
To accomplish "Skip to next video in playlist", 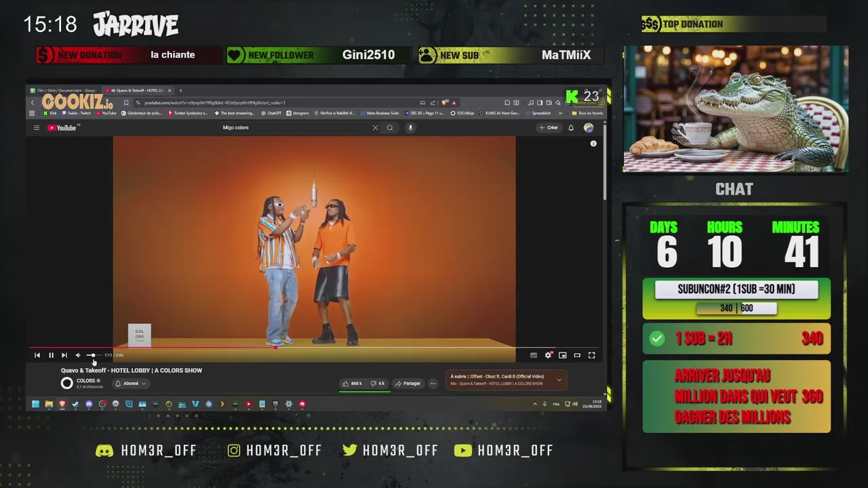I will 64,355.
